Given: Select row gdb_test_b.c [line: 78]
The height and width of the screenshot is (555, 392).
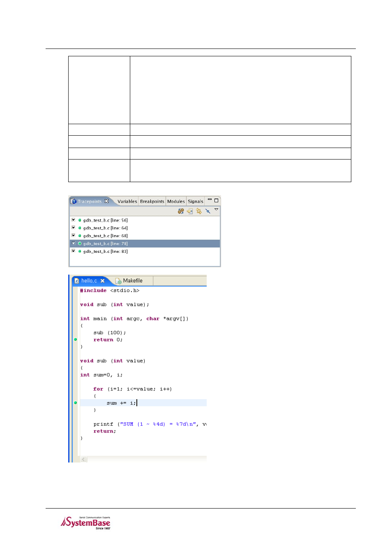Looking at the screenshot, I should click(145, 244).
